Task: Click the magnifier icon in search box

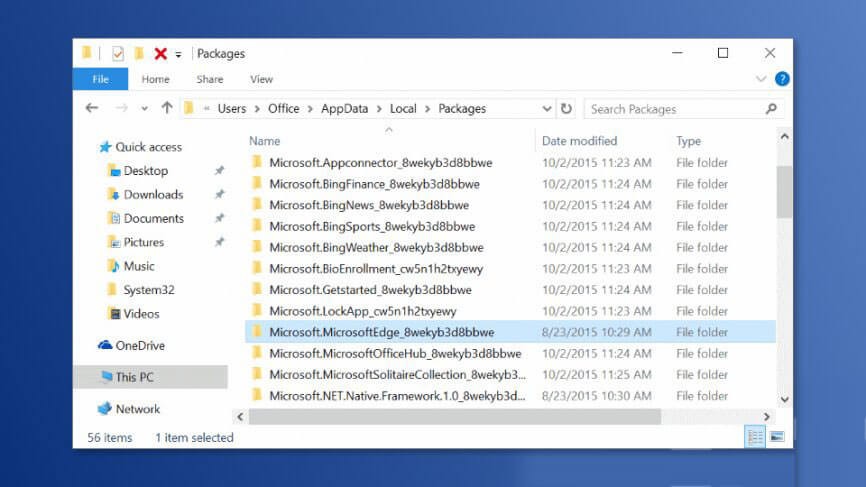Action: click(771, 109)
